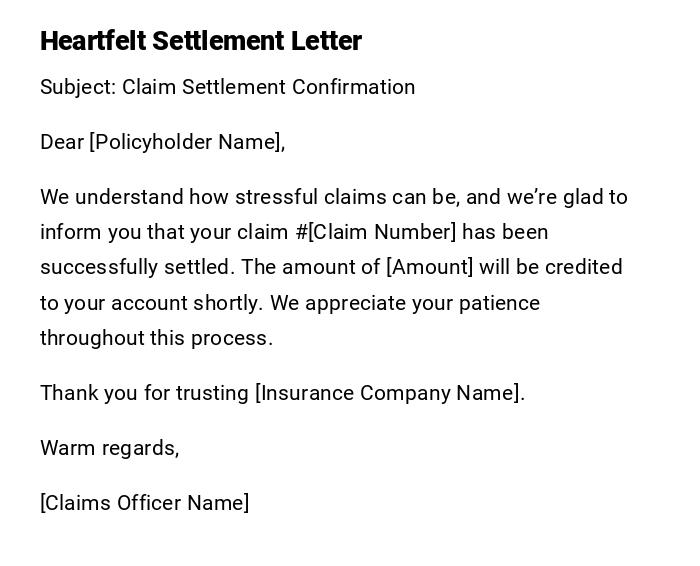Click the [Amount] placeholder

[429, 267]
